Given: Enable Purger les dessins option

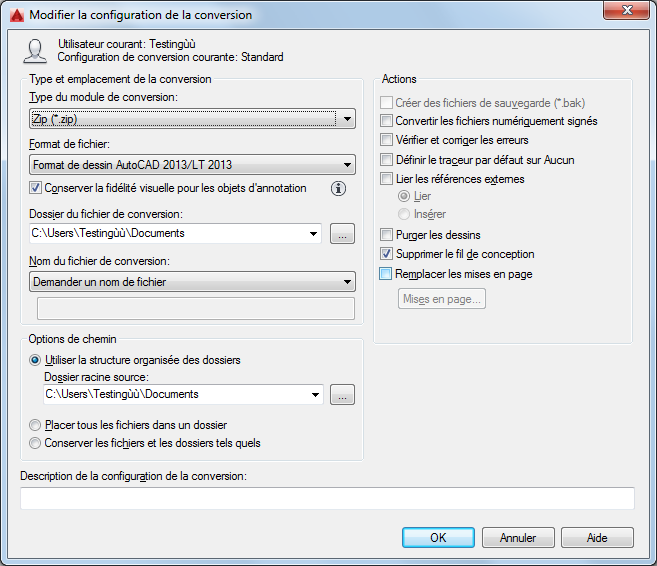Looking at the screenshot, I should [x=386, y=235].
